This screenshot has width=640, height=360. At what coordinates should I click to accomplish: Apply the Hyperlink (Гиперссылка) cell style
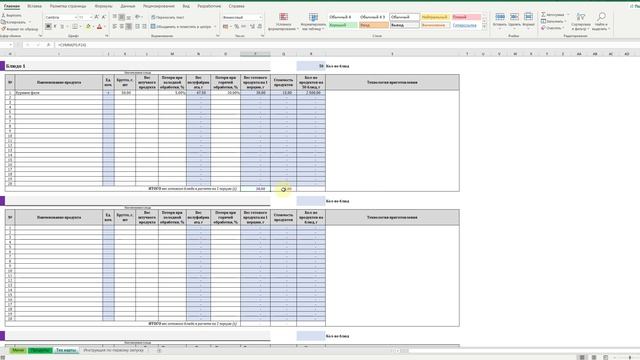pyautogui.click(x=467, y=25)
